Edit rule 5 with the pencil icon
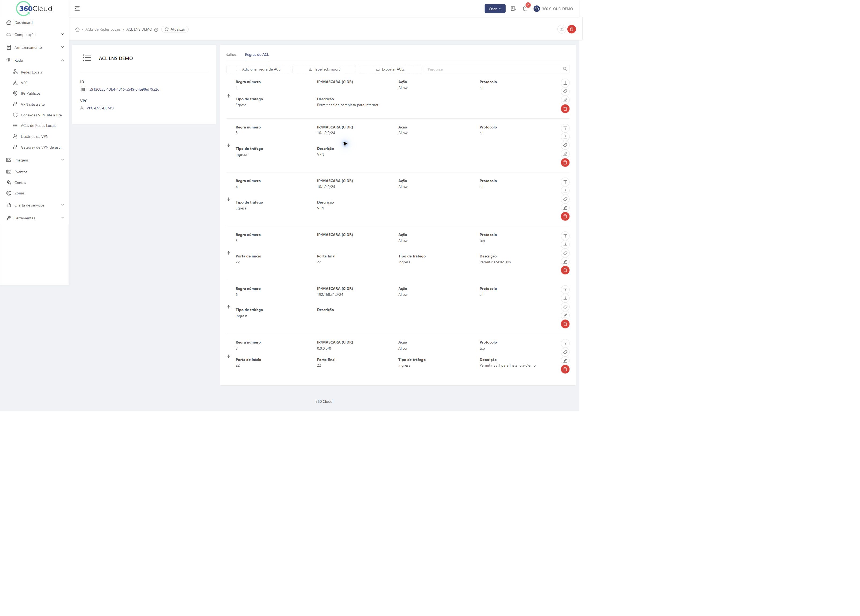The width and height of the screenshot is (860, 616). 565,261
